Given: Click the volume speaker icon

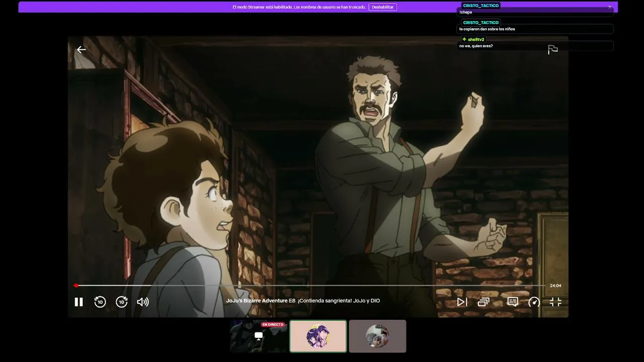Looking at the screenshot, I should (143, 302).
